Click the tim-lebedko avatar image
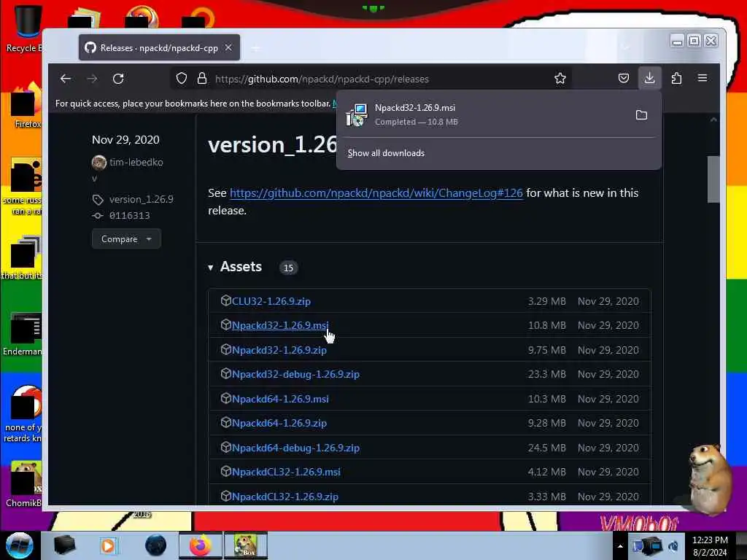Viewport: 747px width, 560px height. [x=98, y=163]
